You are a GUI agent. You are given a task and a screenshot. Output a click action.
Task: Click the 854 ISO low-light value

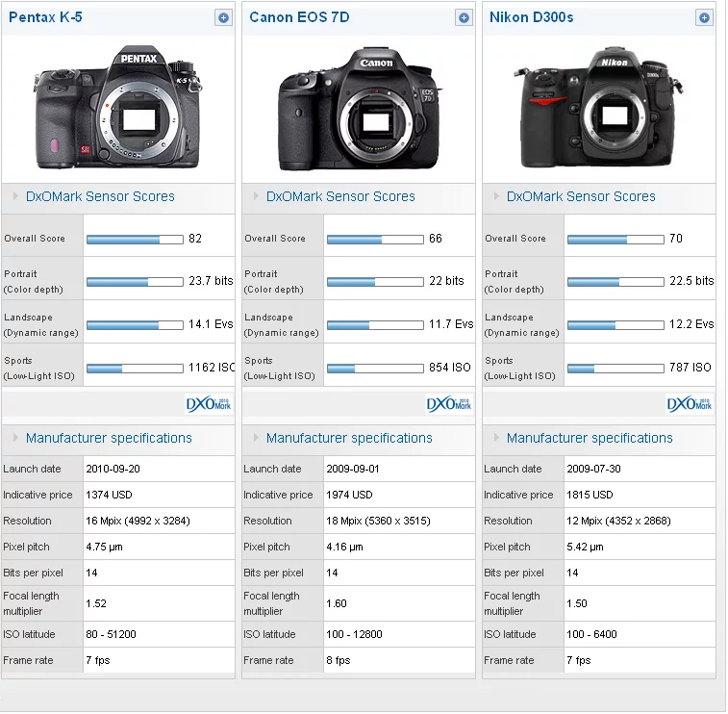point(450,368)
